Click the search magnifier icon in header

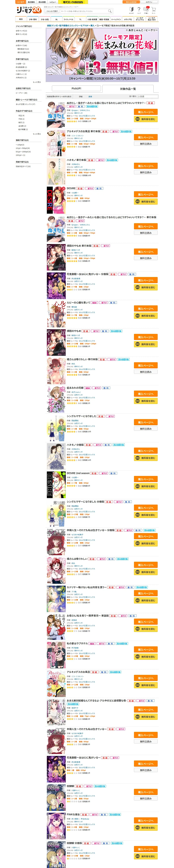[109, 11]
